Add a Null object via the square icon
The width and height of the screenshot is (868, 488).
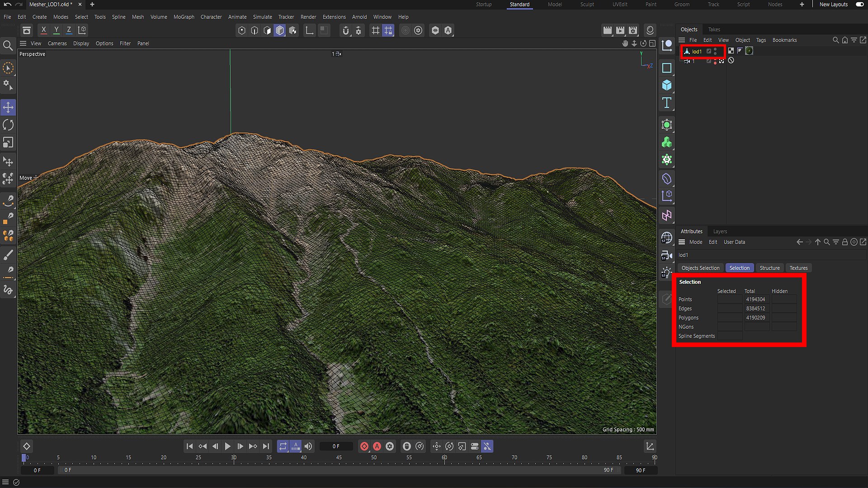pos(667,68)
